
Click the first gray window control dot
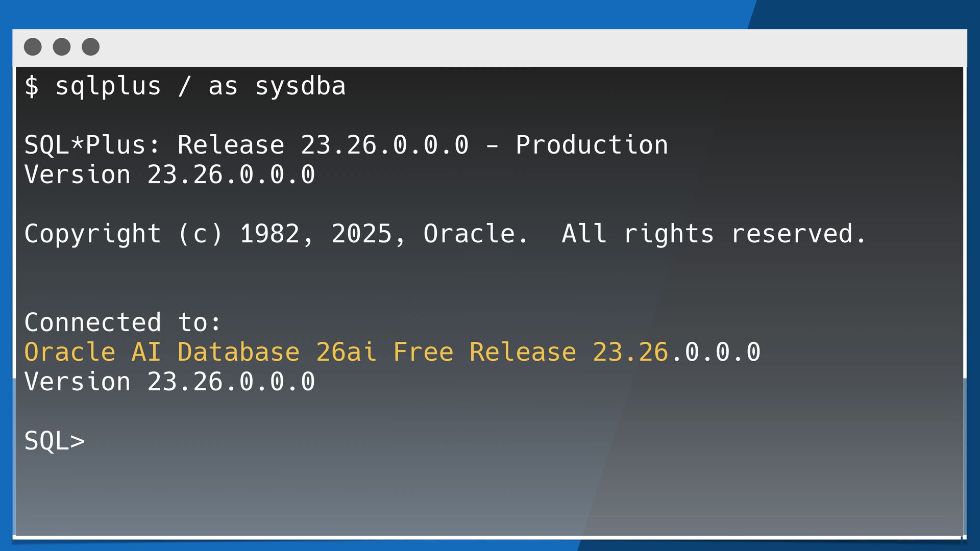coord(33,47)
